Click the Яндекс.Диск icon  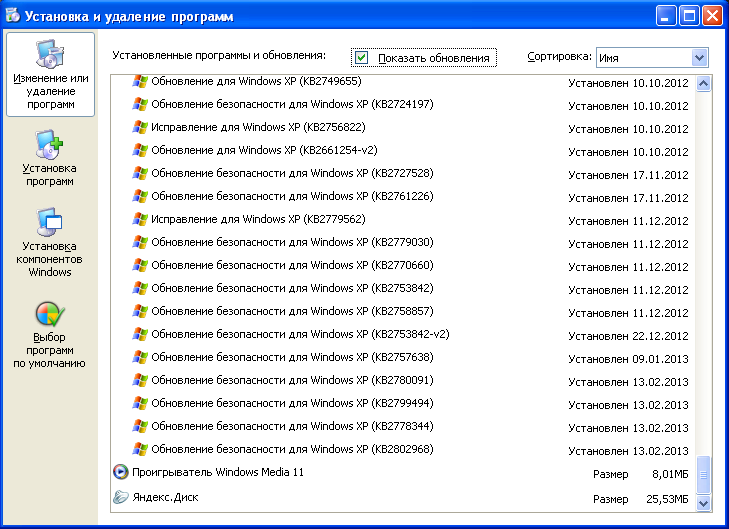click(x=120, y=497)
